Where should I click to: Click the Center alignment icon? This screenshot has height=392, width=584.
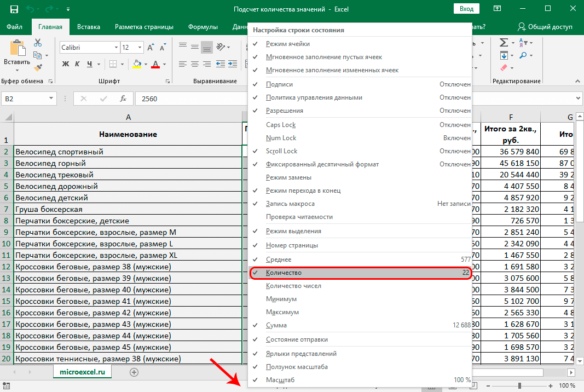click(195, 64)
